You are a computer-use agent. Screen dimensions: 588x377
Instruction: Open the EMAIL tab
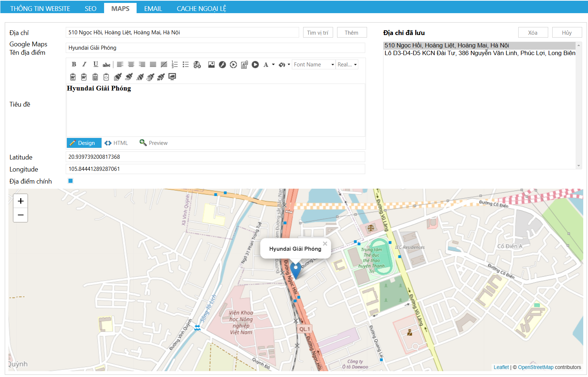tap(153, 8)
